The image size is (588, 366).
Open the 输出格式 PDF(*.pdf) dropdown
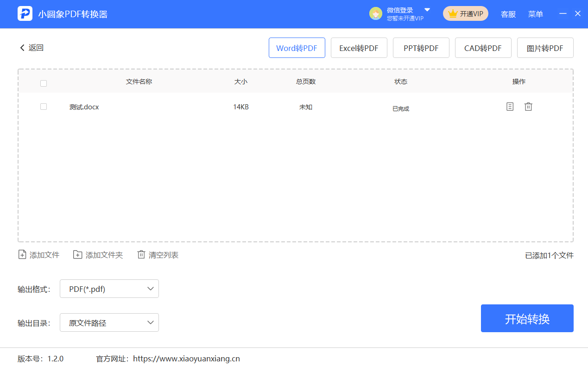[109, 289]
